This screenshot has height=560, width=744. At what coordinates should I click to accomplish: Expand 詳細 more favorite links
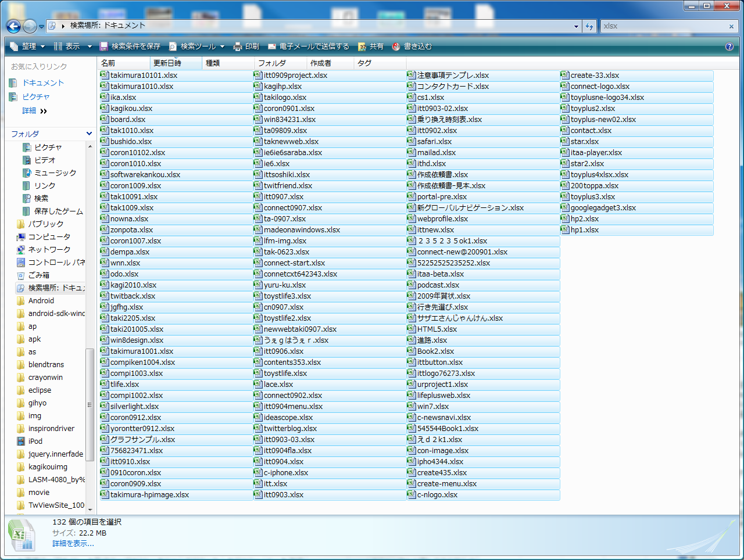[34, 110]
